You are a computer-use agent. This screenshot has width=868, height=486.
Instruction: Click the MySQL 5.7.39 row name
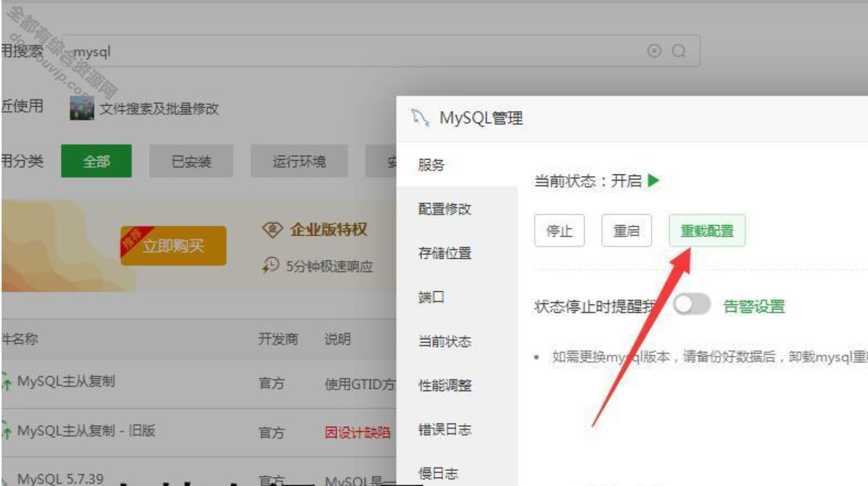[x=60, y=479]
